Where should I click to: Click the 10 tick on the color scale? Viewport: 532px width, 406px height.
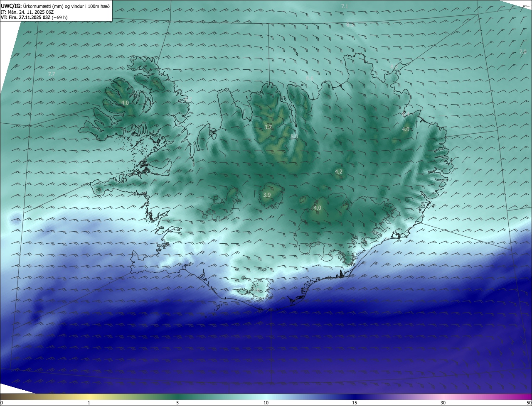[266, 403]
